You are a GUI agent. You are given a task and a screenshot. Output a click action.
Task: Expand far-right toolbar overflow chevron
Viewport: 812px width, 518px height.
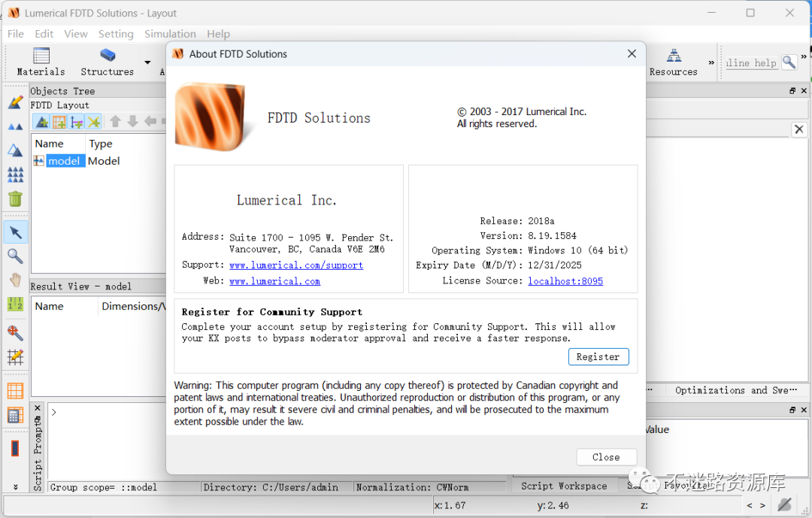click(804, 56)
